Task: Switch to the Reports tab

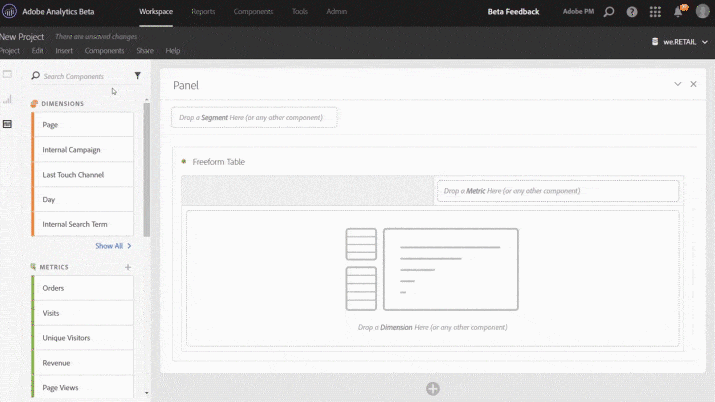Action: pos(203,11)
